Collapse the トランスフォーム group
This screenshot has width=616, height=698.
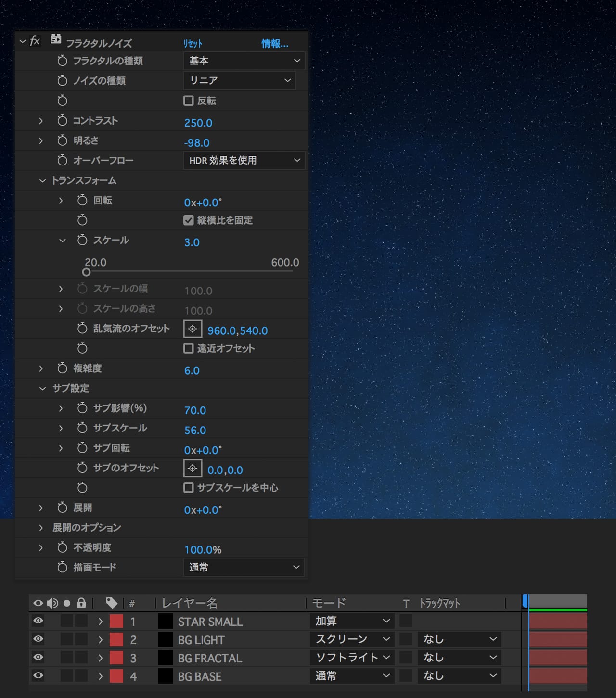pos(42,181)
